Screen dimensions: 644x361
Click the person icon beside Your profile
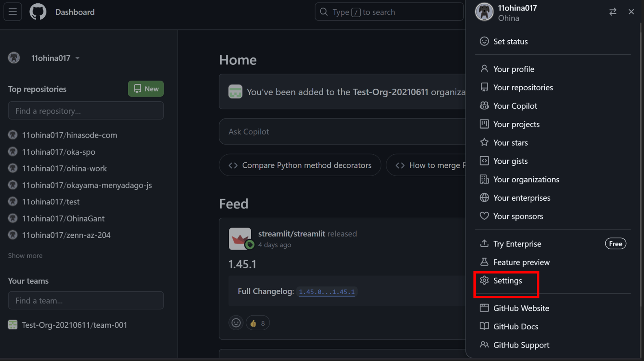(x=484, y=69)
